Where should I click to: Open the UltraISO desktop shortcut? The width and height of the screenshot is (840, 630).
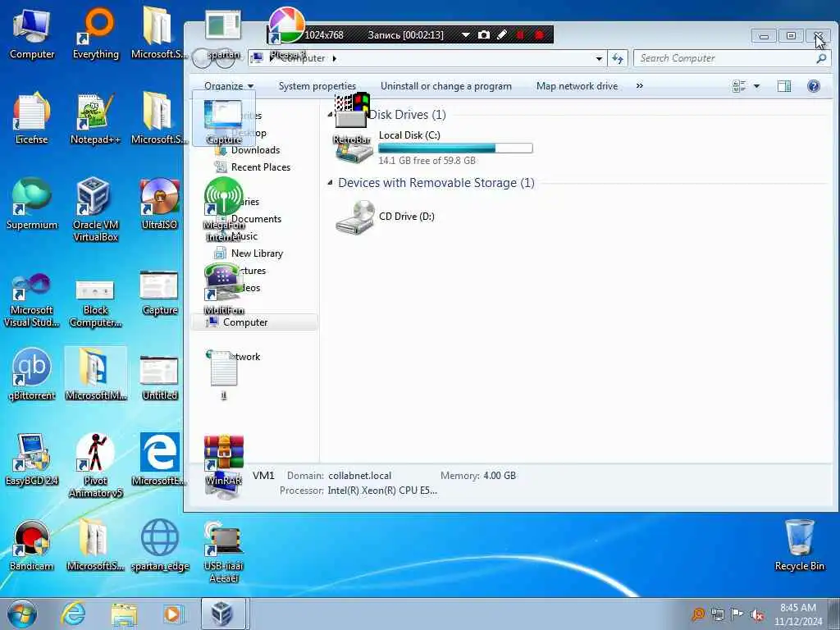tap(159, 204)
